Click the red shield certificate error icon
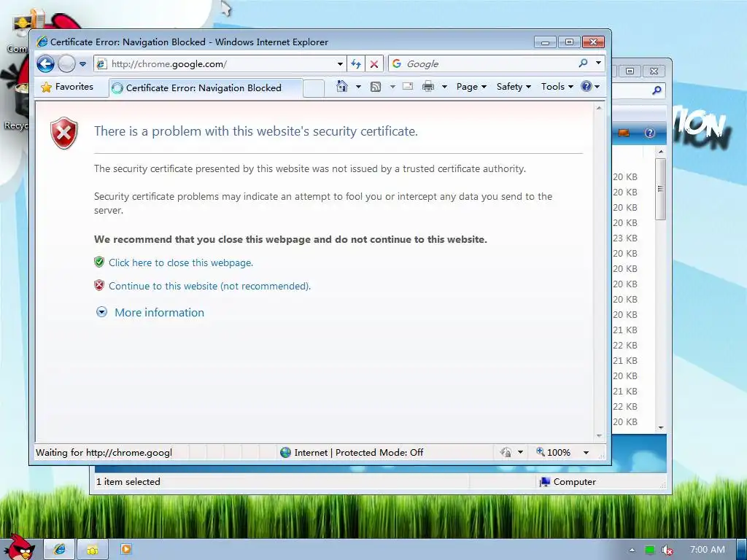 (x=64, y=133)
